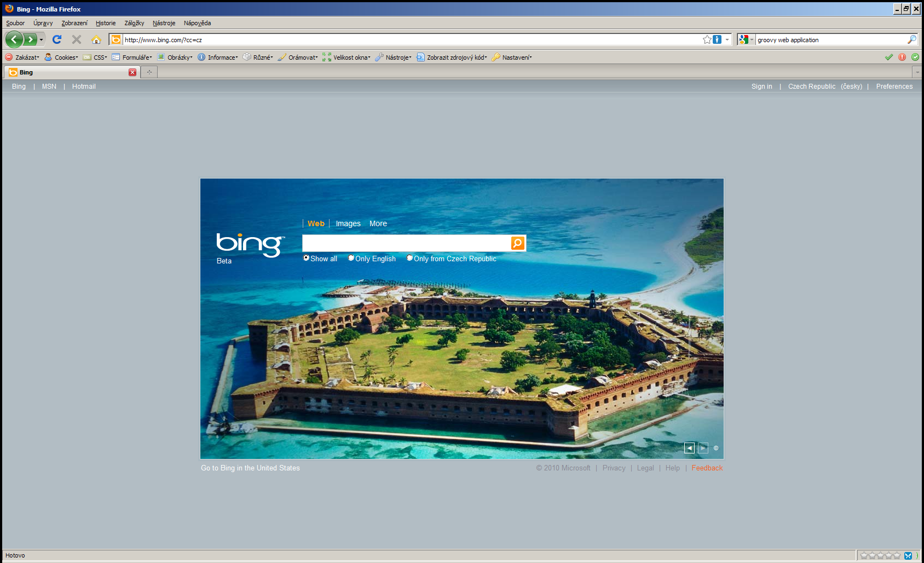Click the Stop loading X icon

point(77,39)
